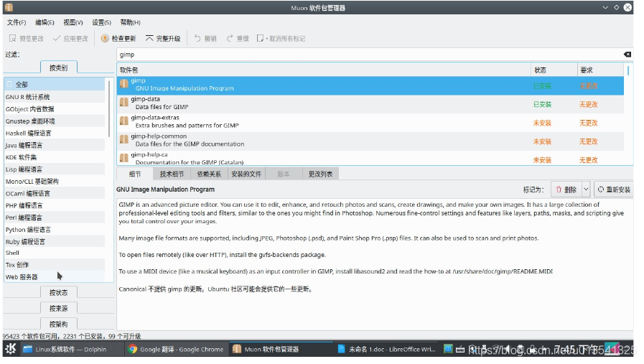Select the Python 编程语言 category
The image size is (644, 364).
[55, 230]
